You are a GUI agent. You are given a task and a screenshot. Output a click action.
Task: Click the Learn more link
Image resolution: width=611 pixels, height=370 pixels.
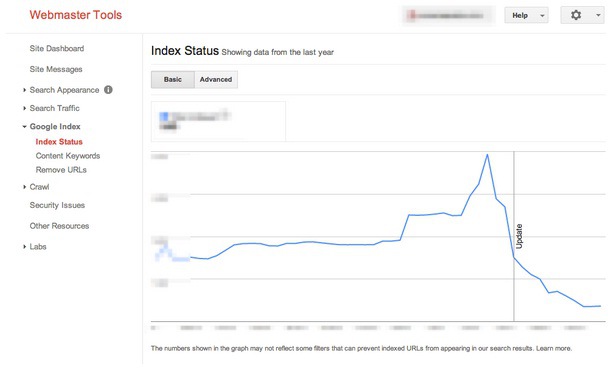554,348
